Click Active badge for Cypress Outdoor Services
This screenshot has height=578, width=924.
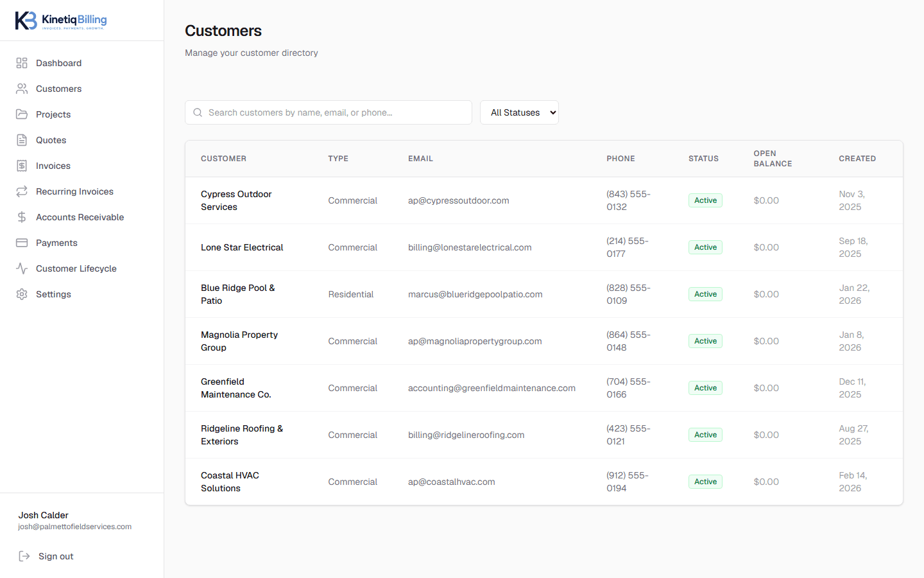[x=705, y=200]
